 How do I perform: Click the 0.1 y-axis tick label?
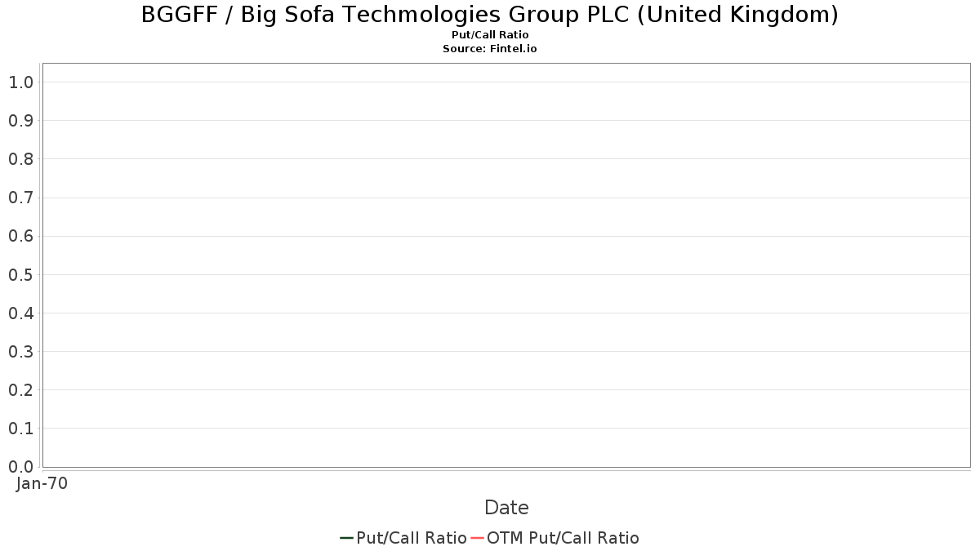tap(20, 429)
